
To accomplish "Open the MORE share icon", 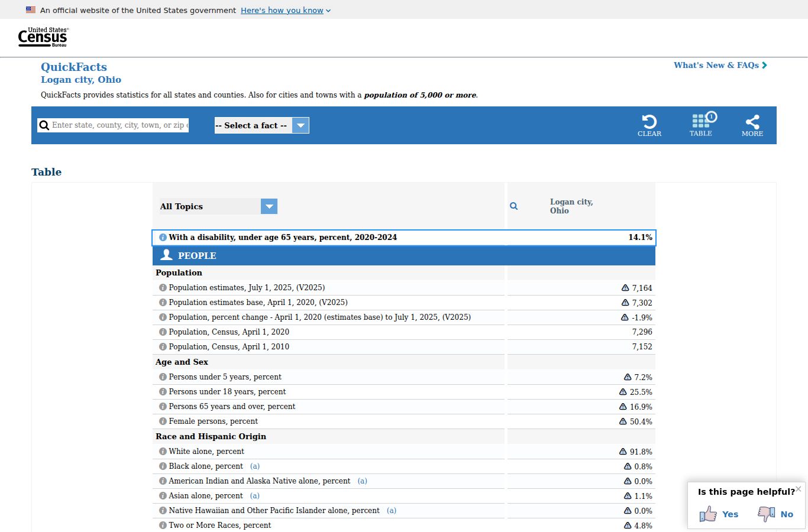I will tap(752, 125).
